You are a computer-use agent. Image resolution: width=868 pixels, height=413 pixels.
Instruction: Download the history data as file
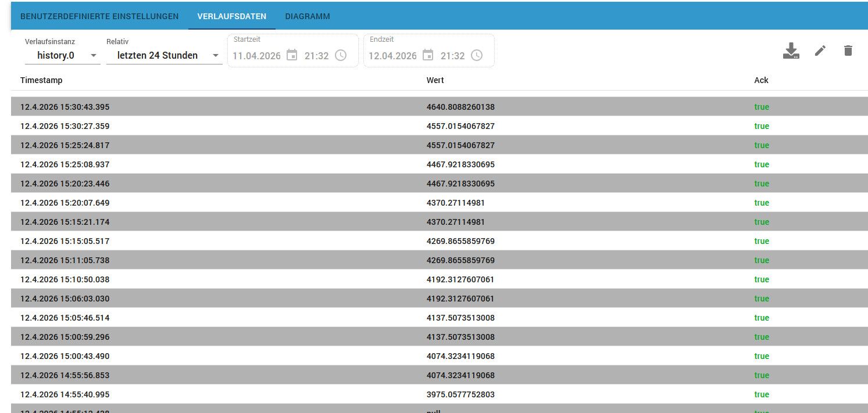click(791, 51)
